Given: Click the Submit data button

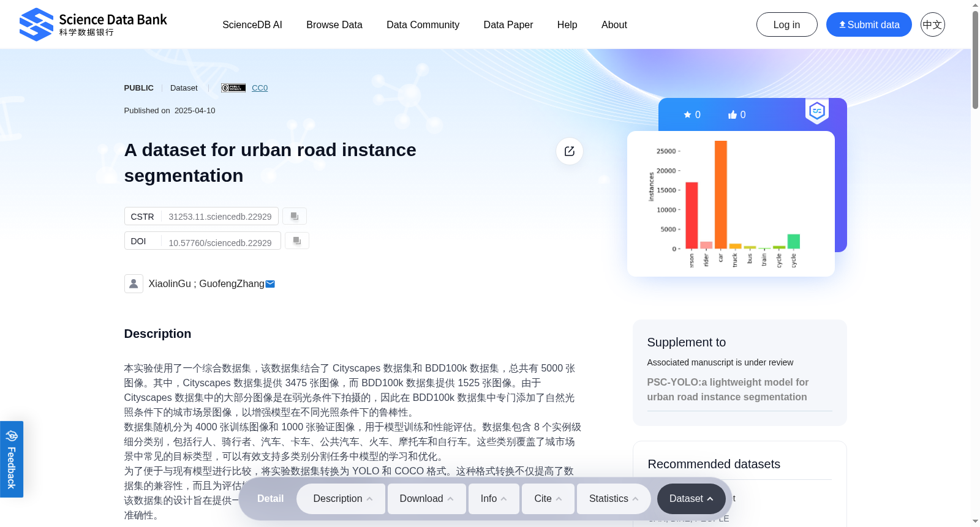Looking at the screenshot, I should point(869,24).
